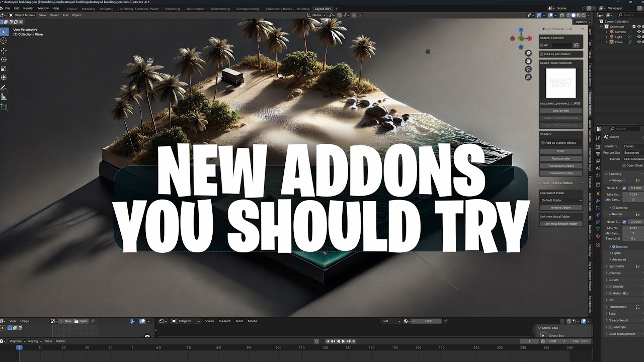Pick the Rotate tool in left toolbar
Screen dimensions: 644x362
tap(4, 59)
